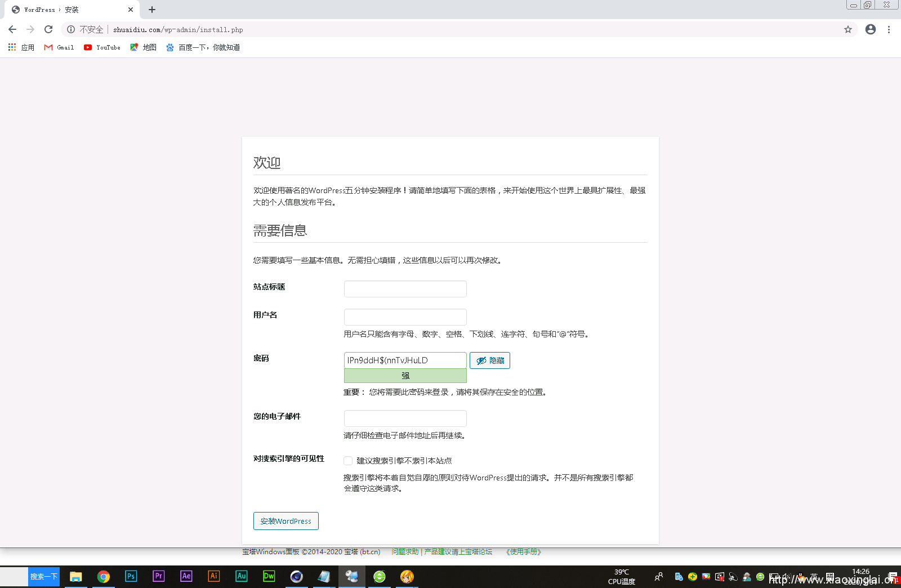This screenshot has height=588, width=901.
Task: Open the green 360 browser taskbar icon
Action: coord(380,577)
